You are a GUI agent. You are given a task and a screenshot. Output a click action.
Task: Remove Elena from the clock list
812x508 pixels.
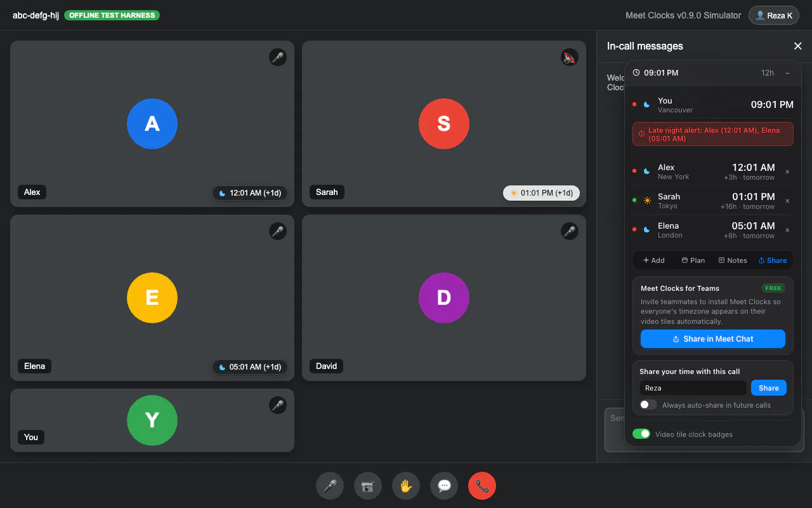coord(787,230)
